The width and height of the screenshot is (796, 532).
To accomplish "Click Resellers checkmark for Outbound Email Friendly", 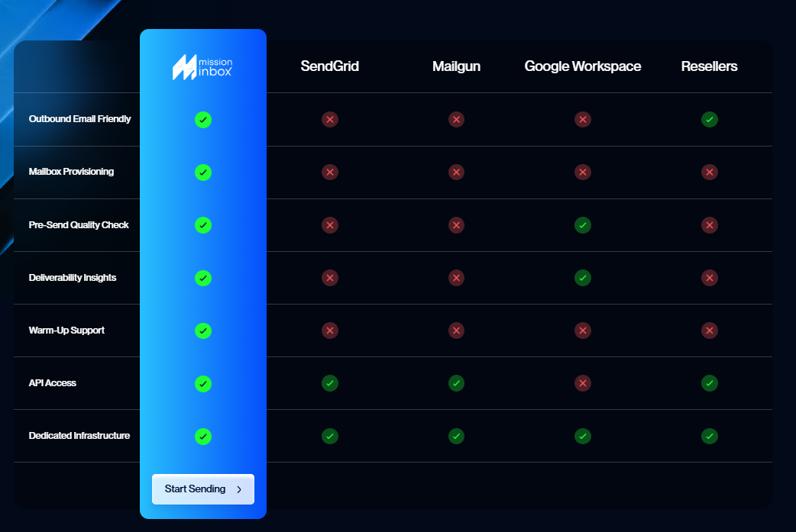I will coord(710,120).
